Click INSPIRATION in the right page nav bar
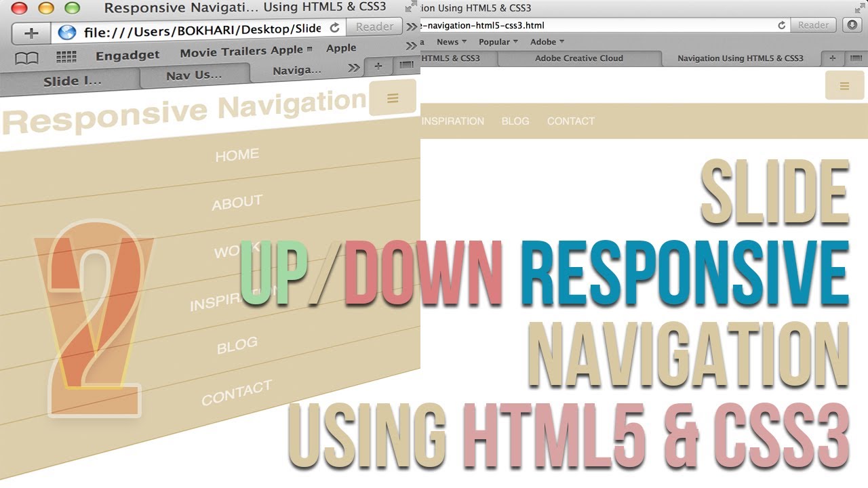 (453, 121)
